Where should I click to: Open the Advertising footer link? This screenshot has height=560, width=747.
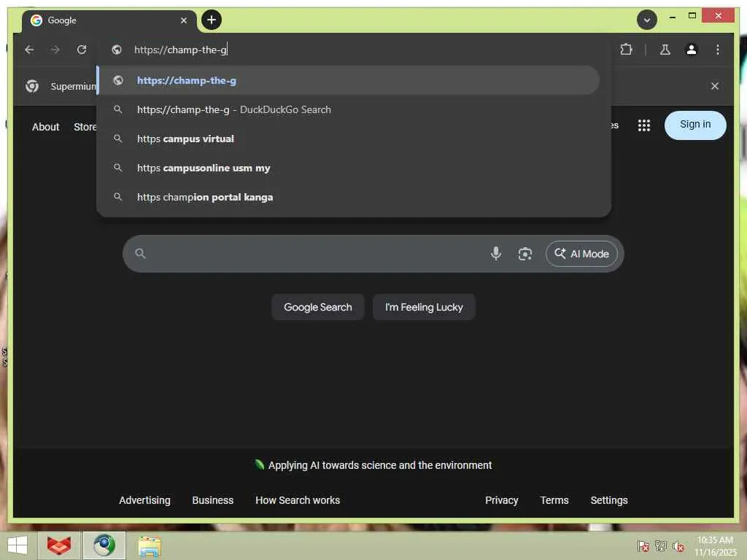(x=145, y=500)
